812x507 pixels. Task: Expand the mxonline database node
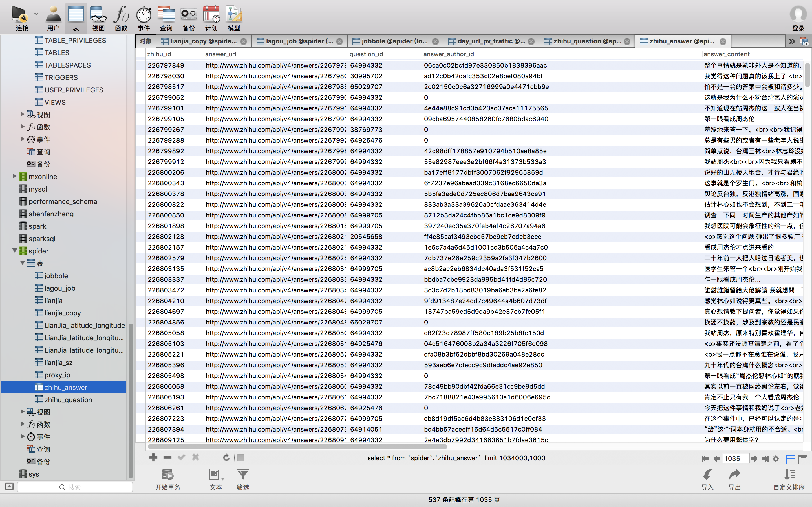click(x=14, y=176)
